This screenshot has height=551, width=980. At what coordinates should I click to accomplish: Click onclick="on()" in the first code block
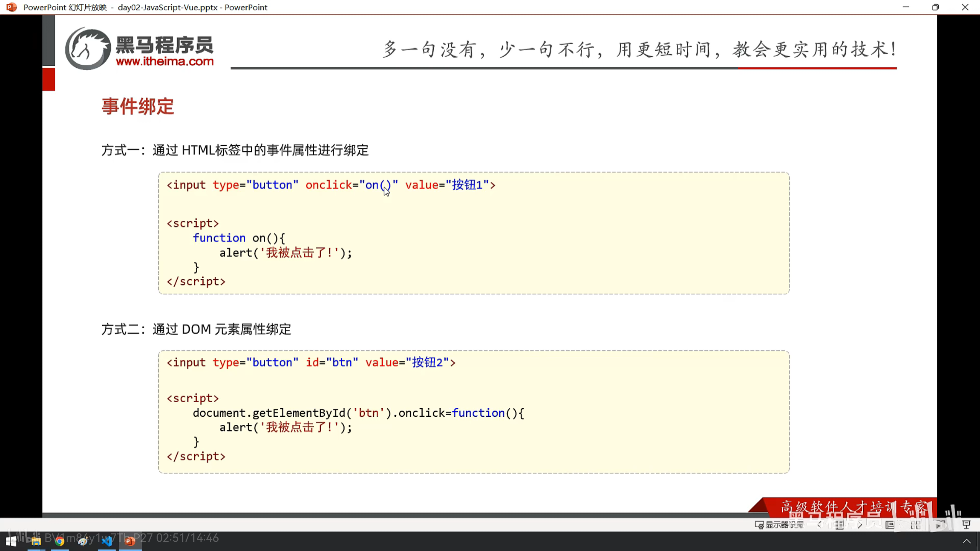[352, 185]
